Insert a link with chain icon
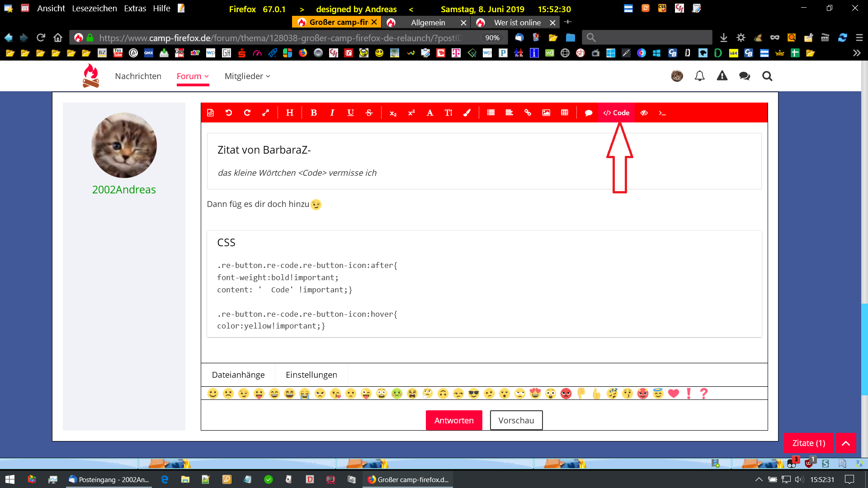868x488 pixels. pyautogui.click(x=528, y=113)
